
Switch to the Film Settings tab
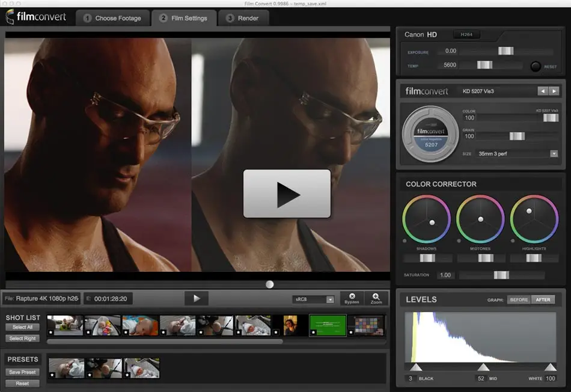(x=184, y=18)
